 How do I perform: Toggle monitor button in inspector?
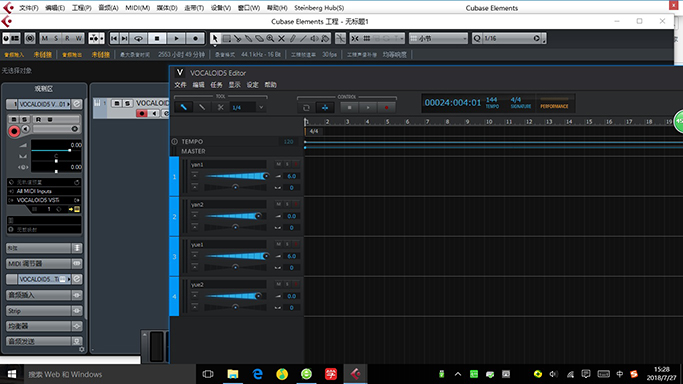(x=26, y=129)
